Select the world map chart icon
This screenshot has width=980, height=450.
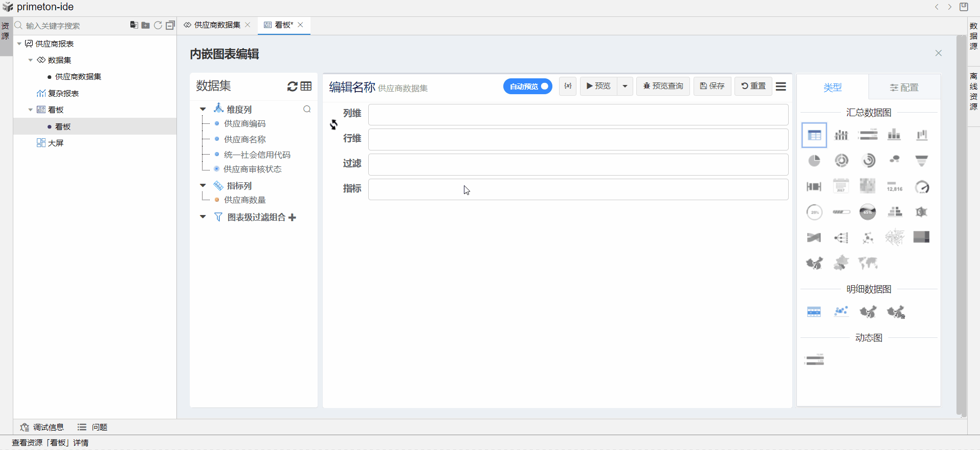[x=868, y=263]
